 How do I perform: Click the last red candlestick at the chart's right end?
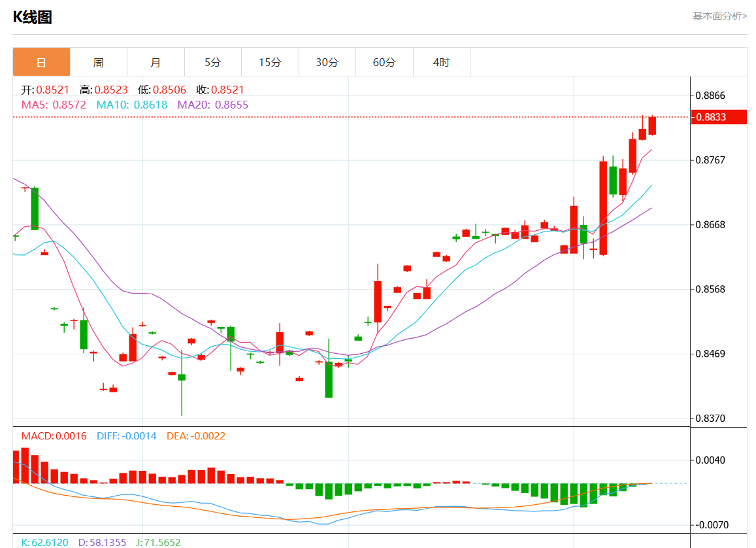click(x=652, y=126)
